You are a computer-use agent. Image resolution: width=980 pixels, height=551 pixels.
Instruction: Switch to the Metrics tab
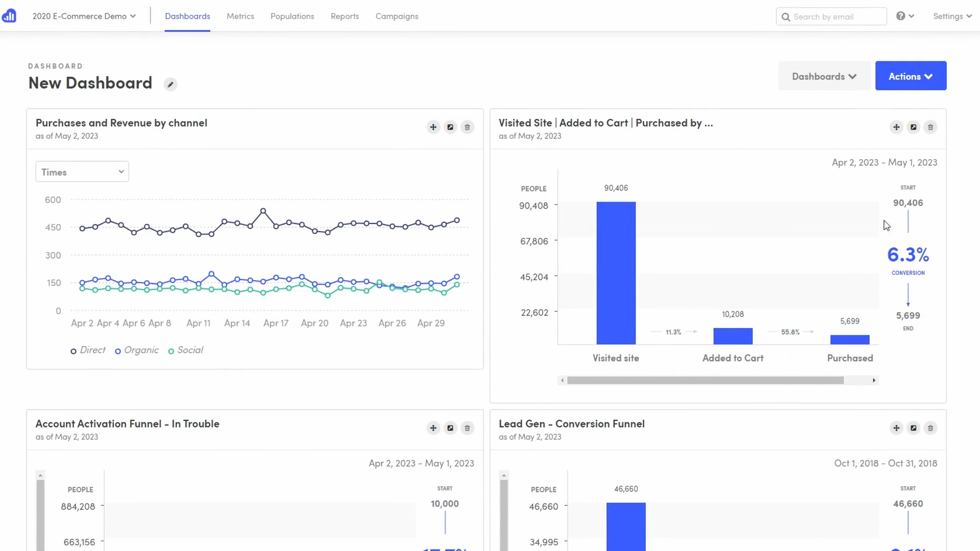240,16
